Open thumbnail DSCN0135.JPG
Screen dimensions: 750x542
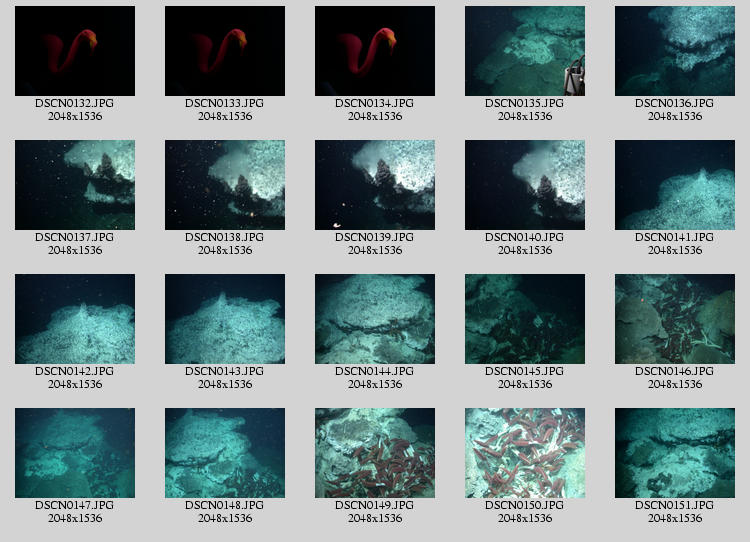pos(524,51)
